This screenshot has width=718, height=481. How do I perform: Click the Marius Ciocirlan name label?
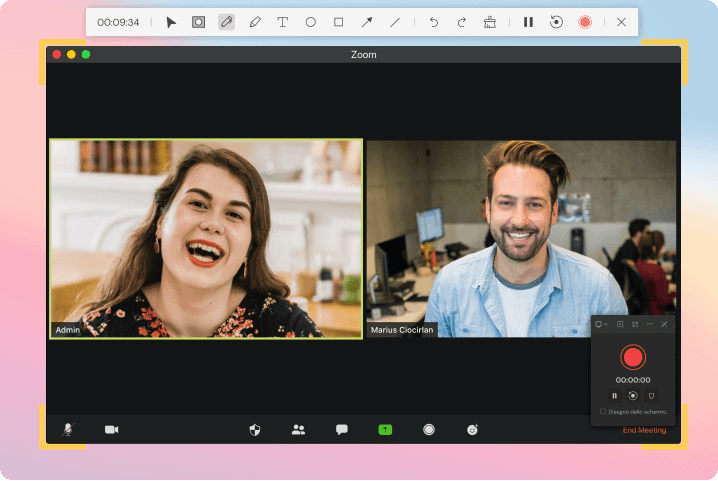[x=402, y=330]
